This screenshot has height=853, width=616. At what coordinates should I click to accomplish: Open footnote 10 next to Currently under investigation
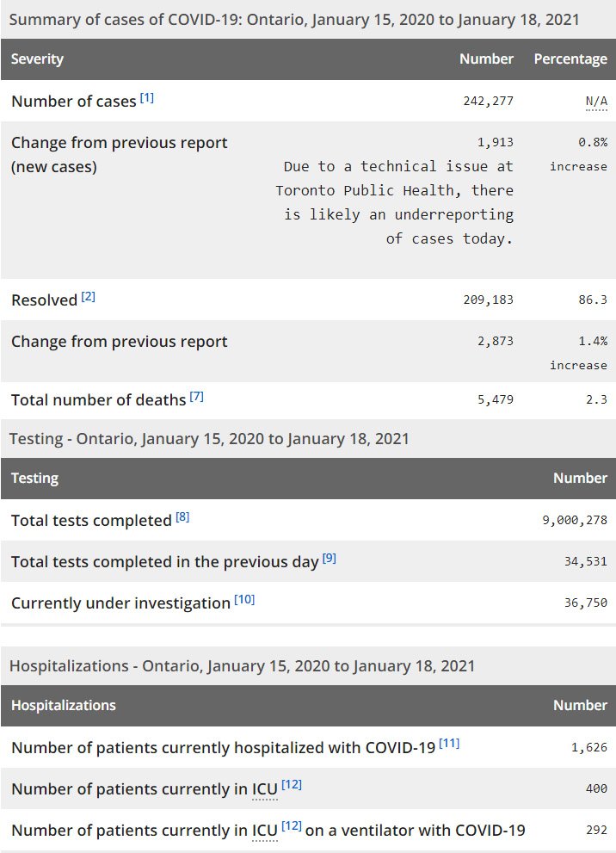[x=245, y=600]
